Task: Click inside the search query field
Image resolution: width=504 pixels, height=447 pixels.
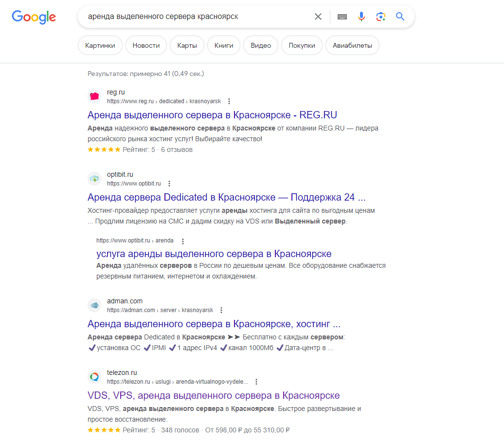Action: pos(195,16)
